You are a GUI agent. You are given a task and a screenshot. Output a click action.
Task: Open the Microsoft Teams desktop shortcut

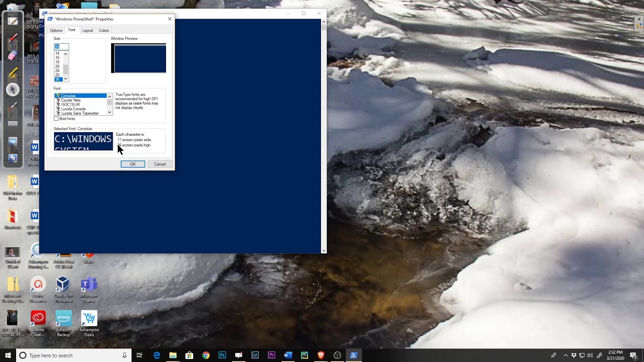(89, 290)
